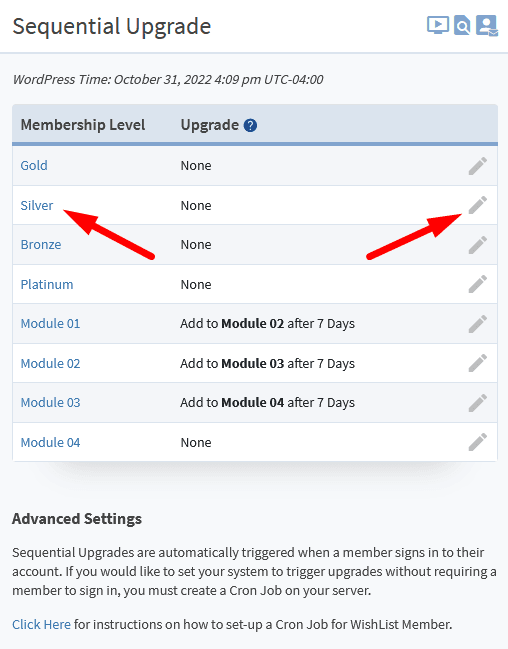The width and height of the screenshot is (508, 649).
Task: Open the Platinum level link
Action: [47, 284]
